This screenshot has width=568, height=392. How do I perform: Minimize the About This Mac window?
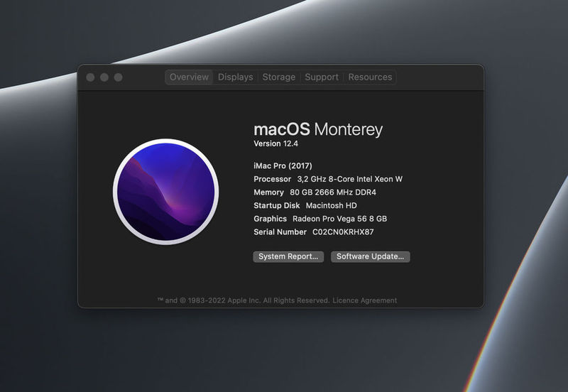pyautogui.click(x=104, y=77)
